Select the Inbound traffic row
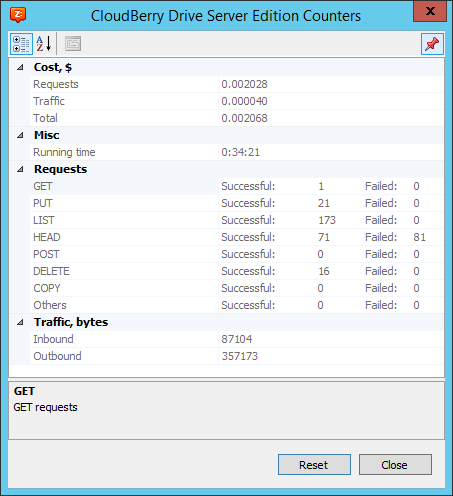Image resolution: width=453 pixels, height=496 pixels. (x=236, y=339)
